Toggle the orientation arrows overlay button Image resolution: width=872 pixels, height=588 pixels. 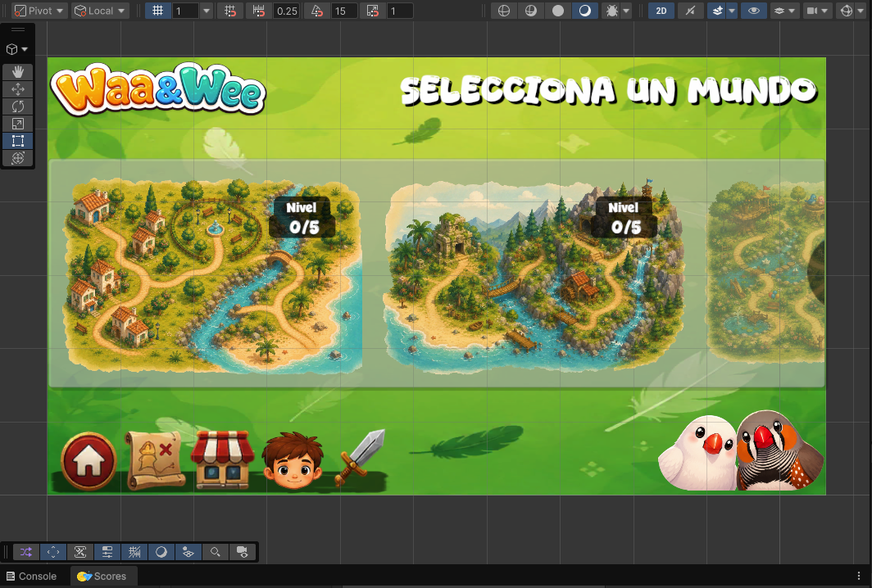(53, 552)
